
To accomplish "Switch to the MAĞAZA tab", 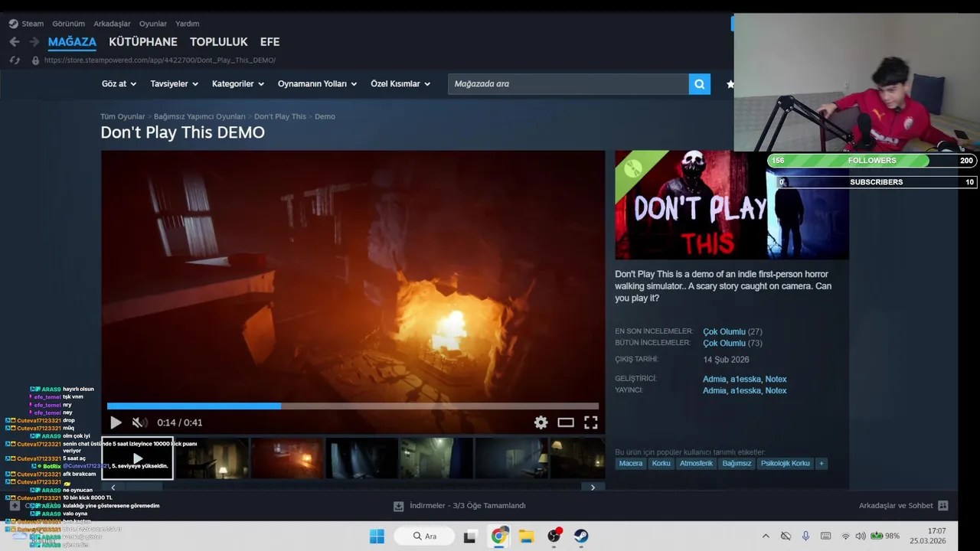I will click(x=72, y=42).
